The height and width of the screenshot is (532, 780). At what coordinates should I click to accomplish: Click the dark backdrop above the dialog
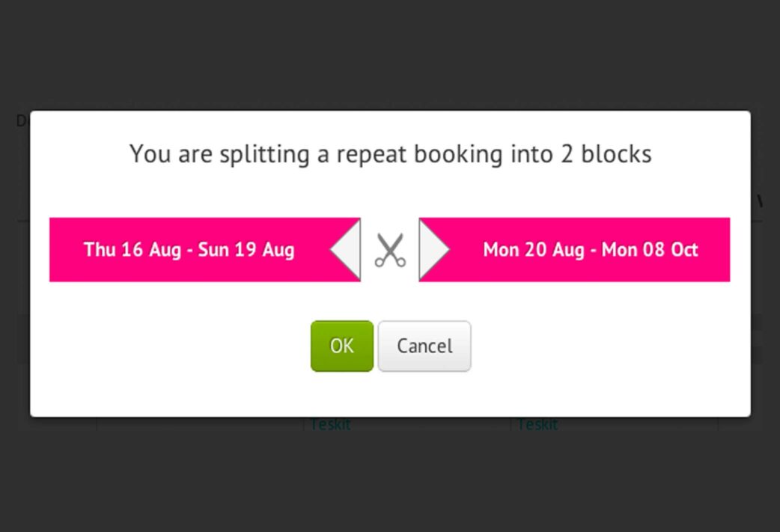coord(390,55)
